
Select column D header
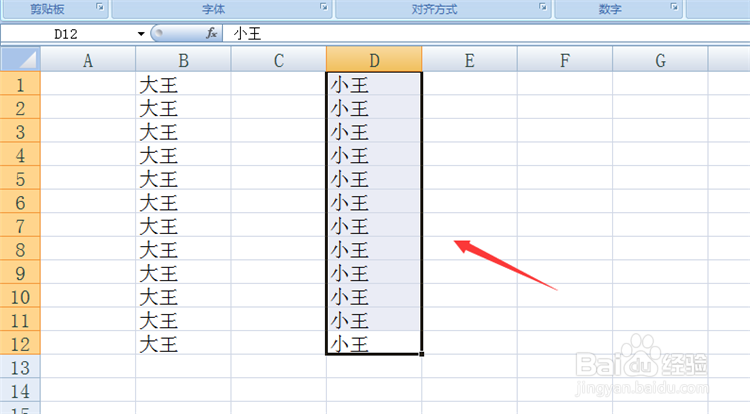[x=374, y=60]
